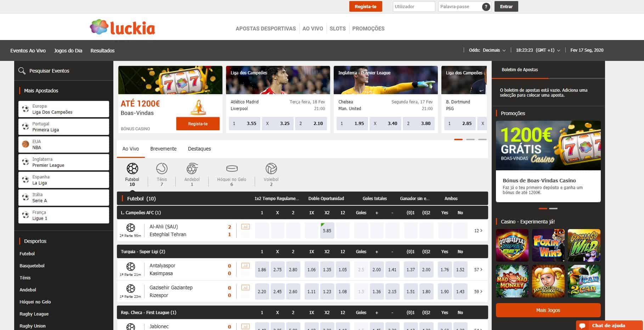This screenshot has height=330, width=644.
Task: Go to first featured carousel page indicator
Action: [x=458, y=139]
